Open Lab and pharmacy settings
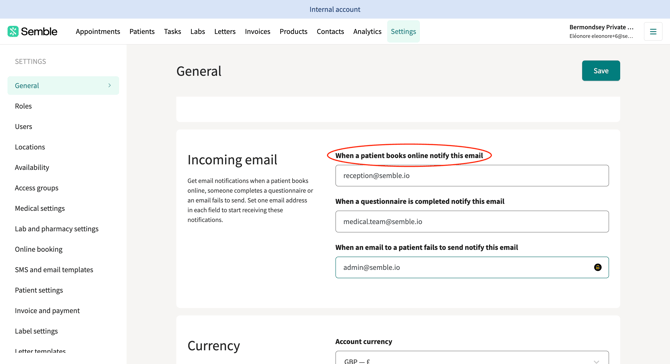This screenshot has height=364, width=670. point(56,229)
